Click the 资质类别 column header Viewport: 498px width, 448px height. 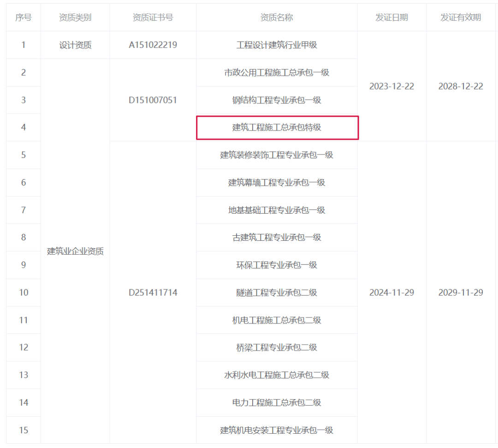pyautogui.click(x=75, y=18)
